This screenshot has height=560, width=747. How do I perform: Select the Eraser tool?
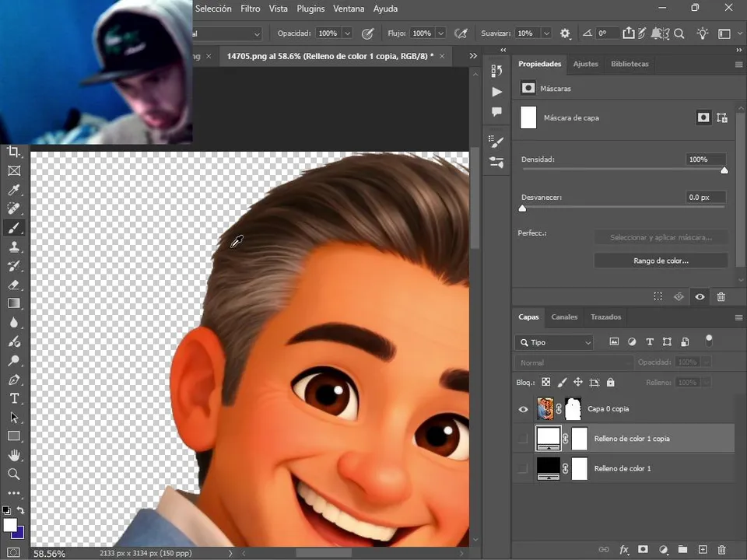click(x=14, y=285)
